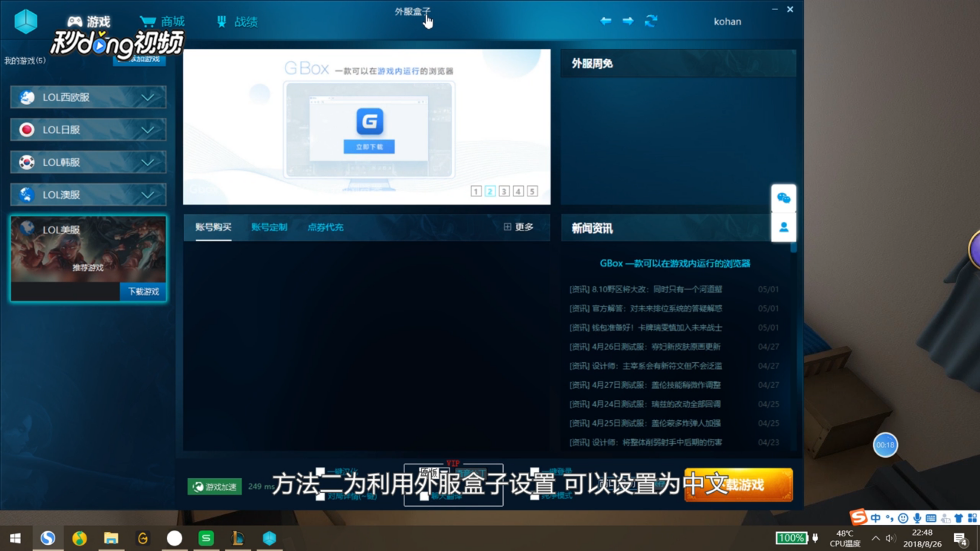Toggle the 一键登录 checkbox
Viewport: 980px width, 551px height.
coord(534,472)
